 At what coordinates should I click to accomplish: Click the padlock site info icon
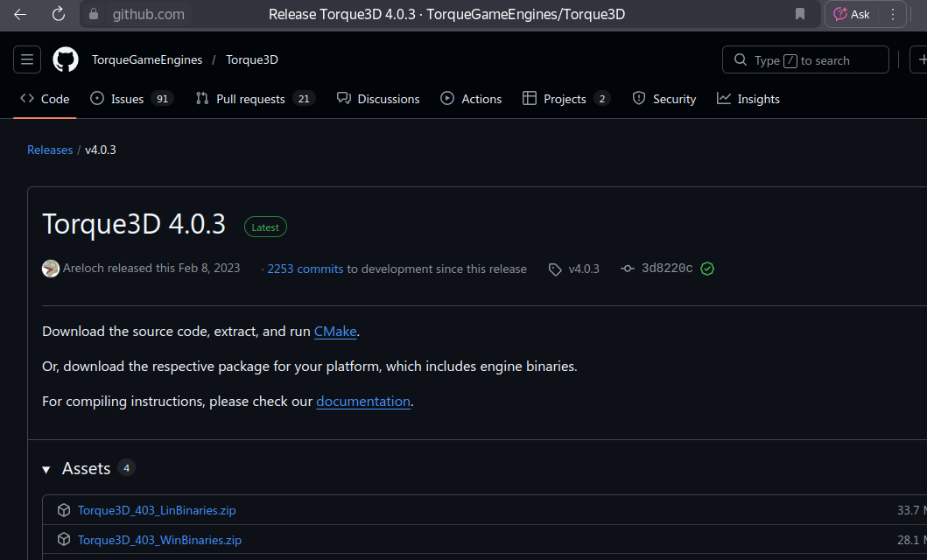click(94, 14)
